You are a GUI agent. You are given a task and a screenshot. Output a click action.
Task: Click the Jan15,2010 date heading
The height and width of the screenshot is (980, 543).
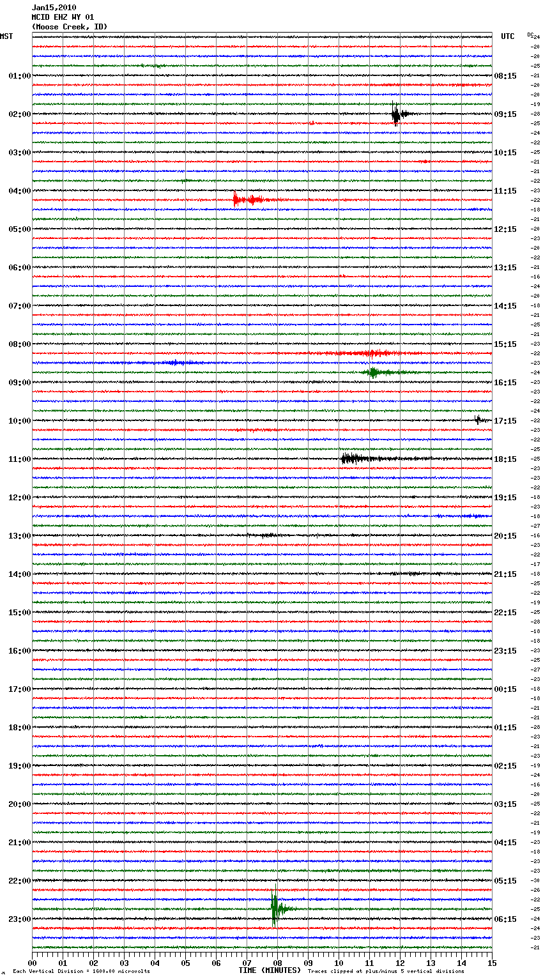54,8
